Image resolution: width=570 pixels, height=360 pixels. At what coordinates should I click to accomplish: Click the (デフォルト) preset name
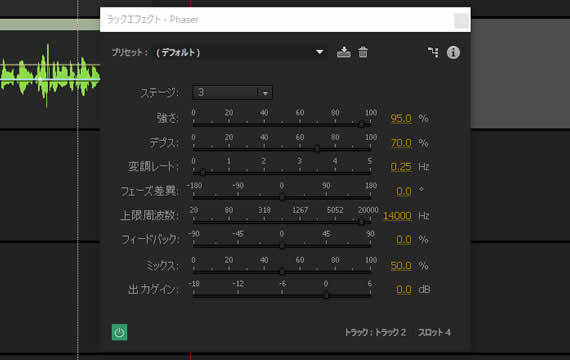coord(178,53)
